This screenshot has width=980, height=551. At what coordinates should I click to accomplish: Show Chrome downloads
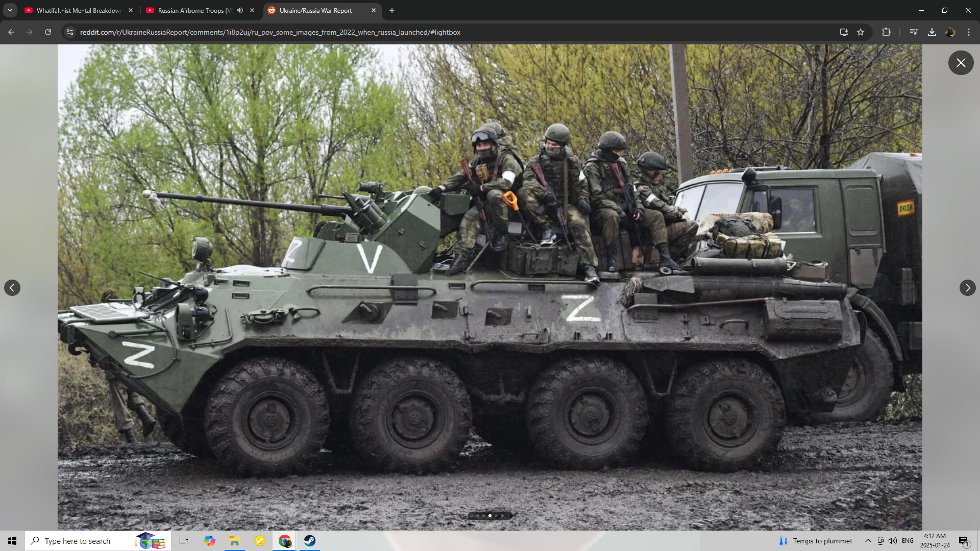click(x=932, y=32)
